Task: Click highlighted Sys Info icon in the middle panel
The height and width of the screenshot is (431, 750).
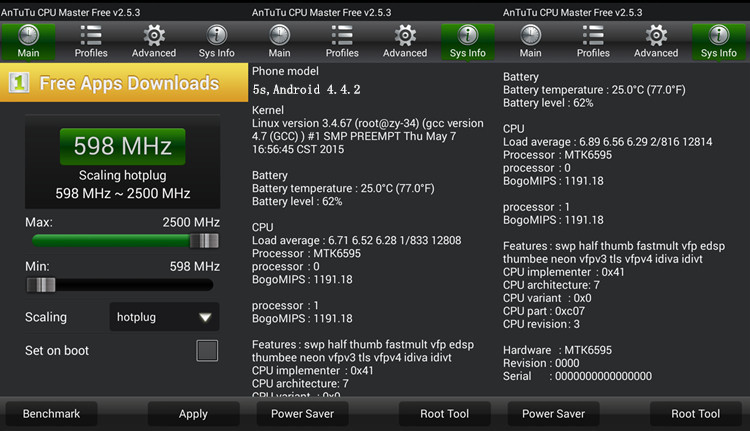Action: tap(468, 35)
